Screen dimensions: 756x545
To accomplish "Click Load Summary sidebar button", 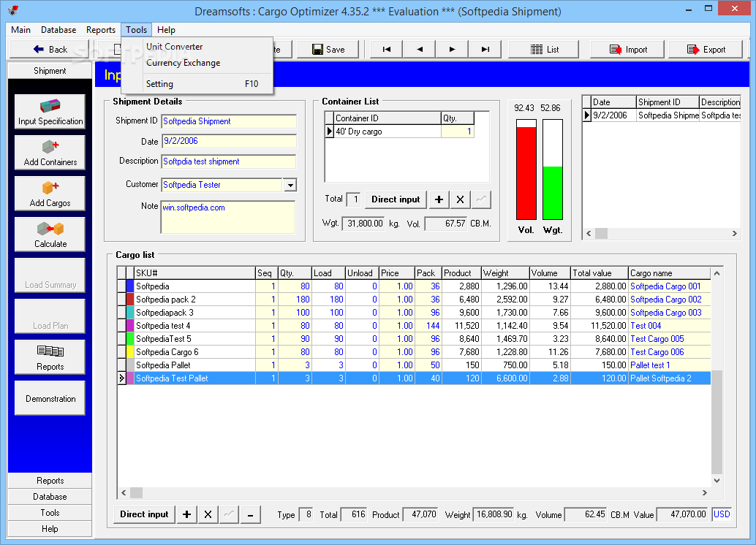I will coord(50,275).
